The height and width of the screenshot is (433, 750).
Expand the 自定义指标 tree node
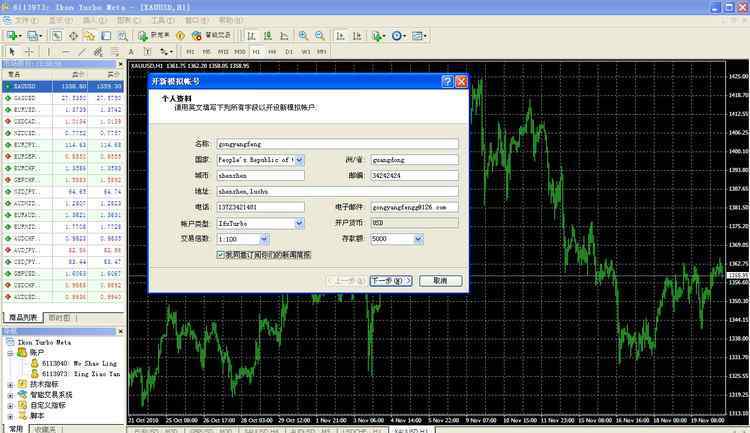click(10, 406)
